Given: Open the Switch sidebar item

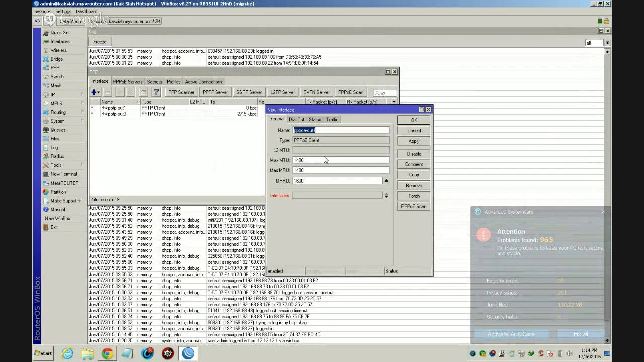Looking at the screenshot, I should [57, 77].
